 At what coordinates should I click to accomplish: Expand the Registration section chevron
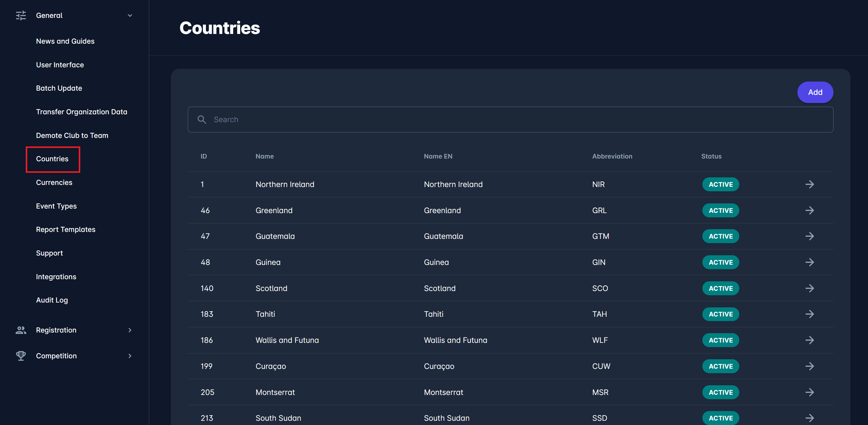click(x=130, y=330)
